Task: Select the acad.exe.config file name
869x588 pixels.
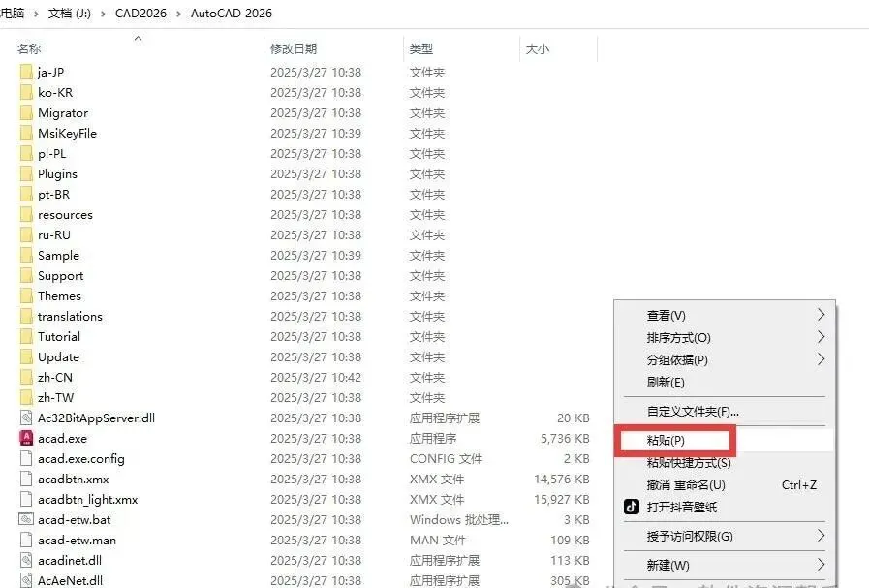Action: click(81, 459)
